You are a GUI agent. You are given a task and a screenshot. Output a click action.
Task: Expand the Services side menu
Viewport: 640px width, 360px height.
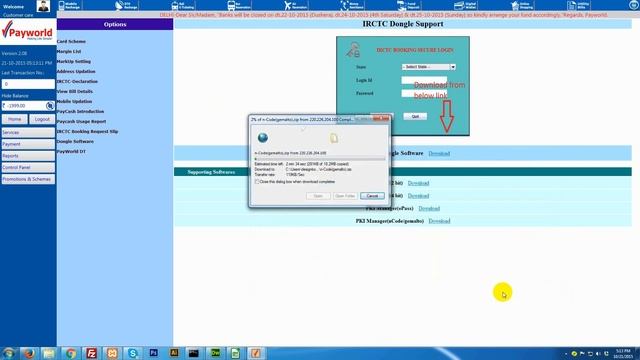pyautogui.click(x=28, y=132)
